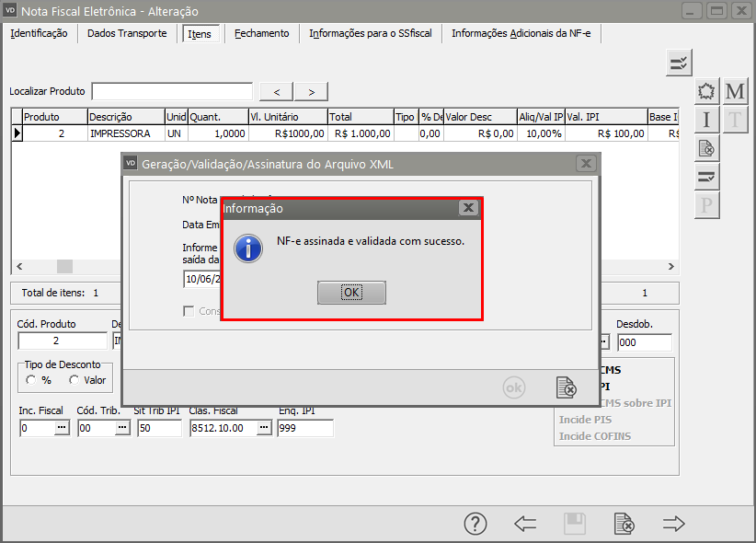Open the Cód. Trib. lookup button
The height and width of the screenshot is (543, 756).
click(x=122, y=428)
